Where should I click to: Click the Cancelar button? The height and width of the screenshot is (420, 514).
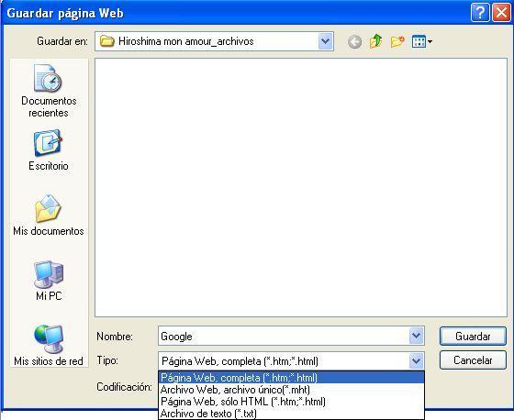tap(473, 360)
